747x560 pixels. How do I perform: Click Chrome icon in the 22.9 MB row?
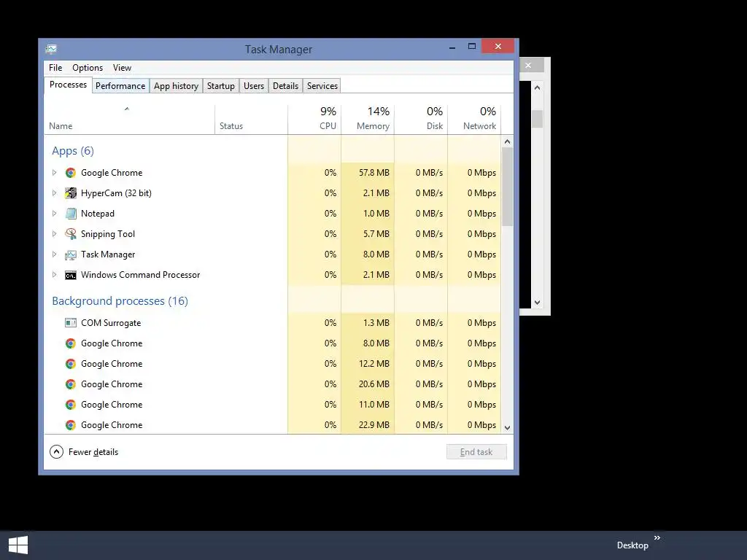click(71, 425)
